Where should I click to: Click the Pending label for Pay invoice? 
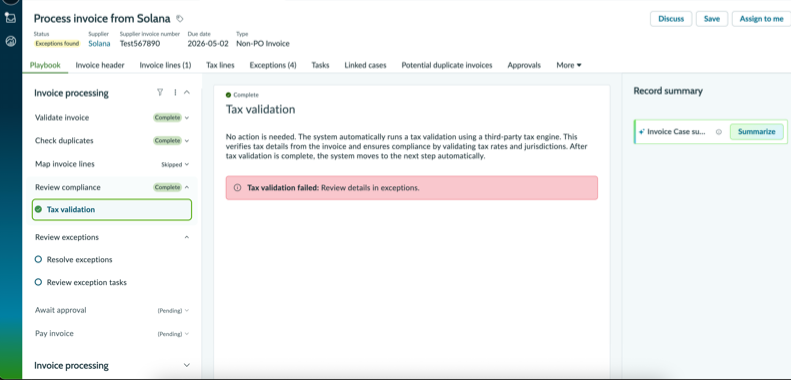point(170,334)
